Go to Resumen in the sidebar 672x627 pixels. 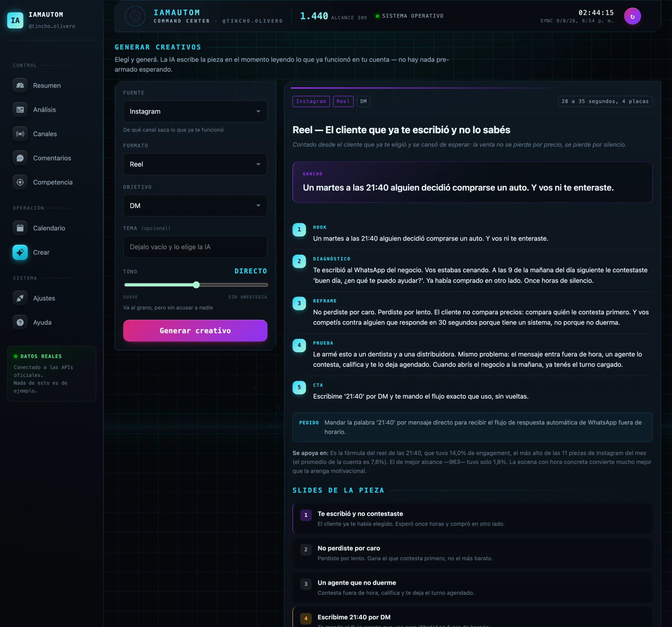pyautogui.click(x=47, y=85)
